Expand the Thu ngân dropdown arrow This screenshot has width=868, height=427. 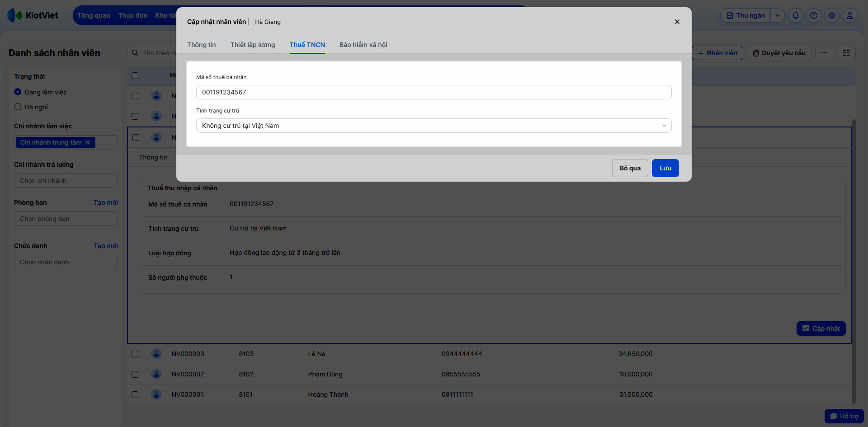[778, 15]
